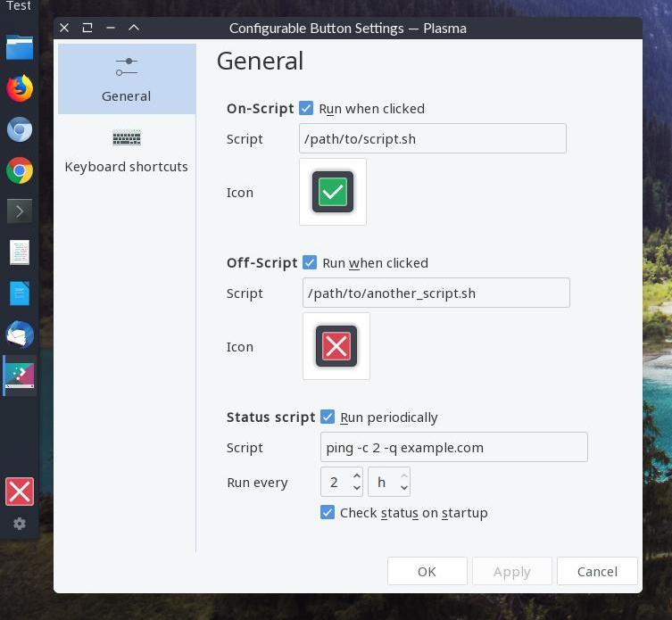Toggle On-Script Run when clicked checkbox

(306, 108)
